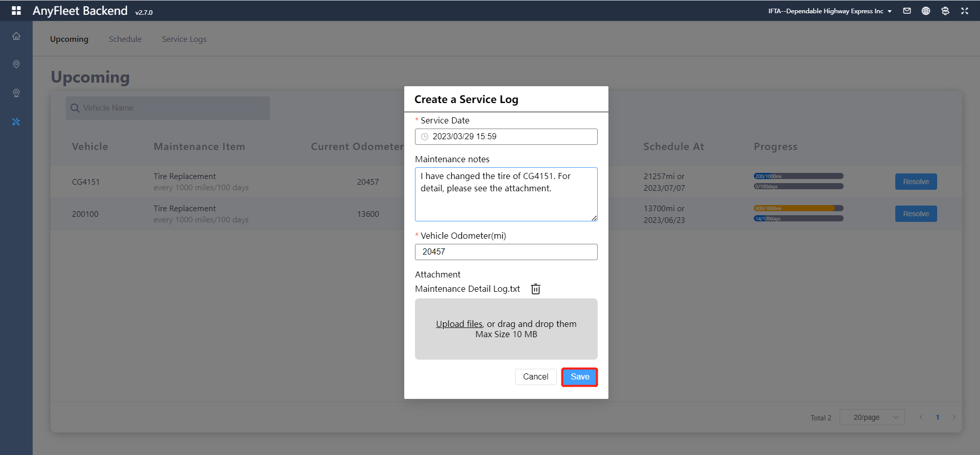
Task: Expand the IFTA company account dropdown
Action: click(x=830, y=11)
